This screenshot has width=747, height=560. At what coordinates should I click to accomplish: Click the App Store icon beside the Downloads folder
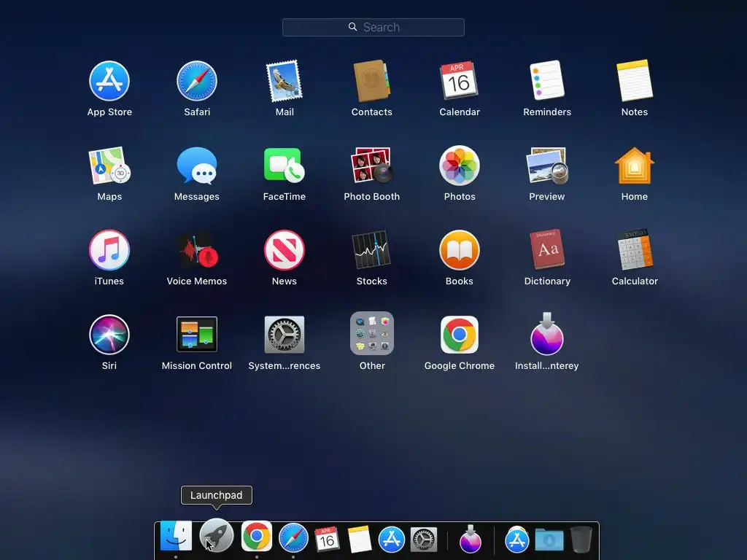tap(517, 540)
